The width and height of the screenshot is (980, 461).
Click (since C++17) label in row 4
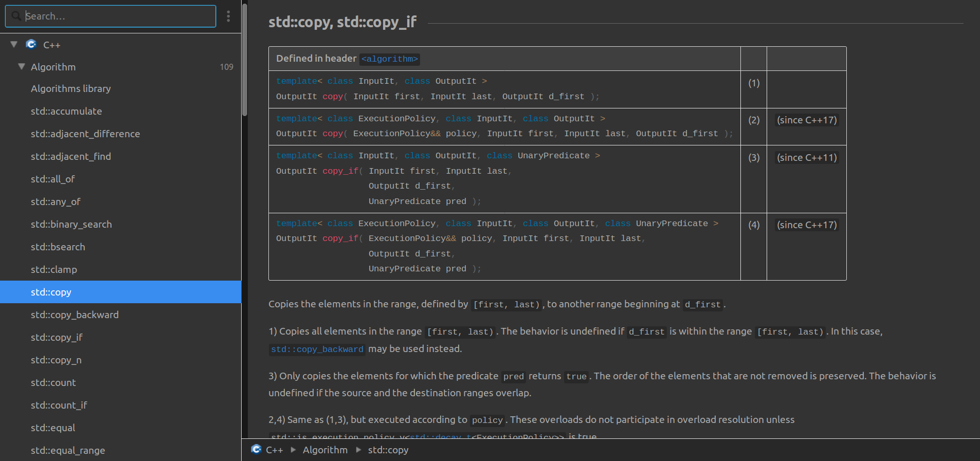tap(807, 225)
